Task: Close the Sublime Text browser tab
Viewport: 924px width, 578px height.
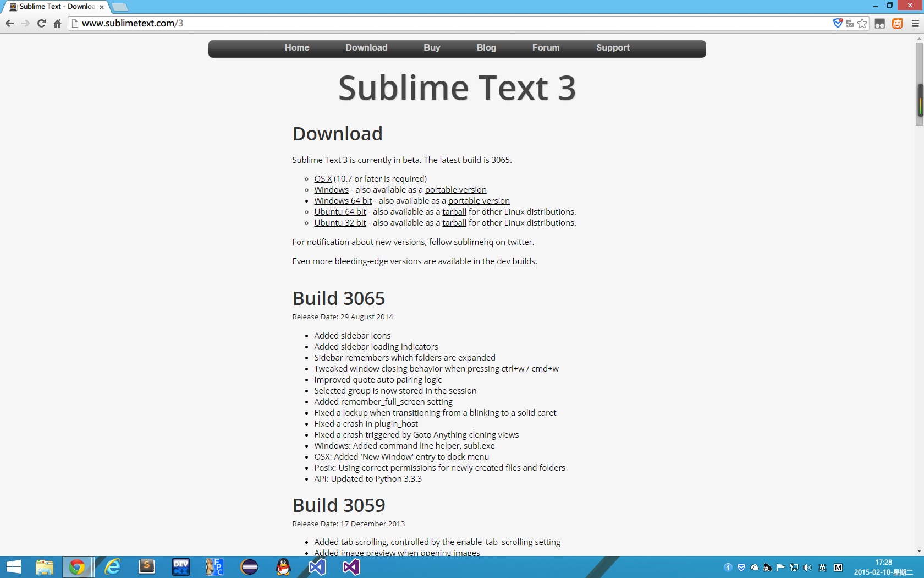Action: [102, 7]
